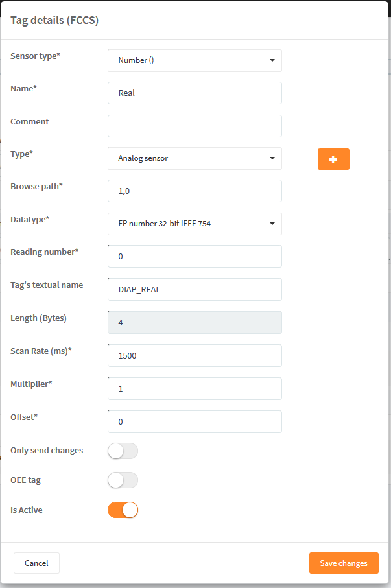Select the Reading number field
Screen dimensions: 391x588
click(195, 257)
